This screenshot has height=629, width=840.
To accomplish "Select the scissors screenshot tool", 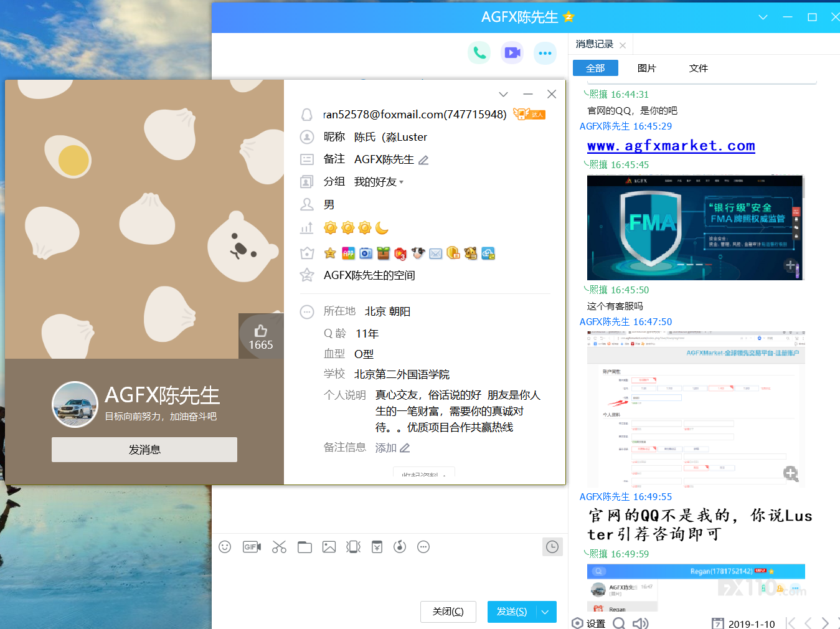I will pyautogui.click(x=279, y=547).
